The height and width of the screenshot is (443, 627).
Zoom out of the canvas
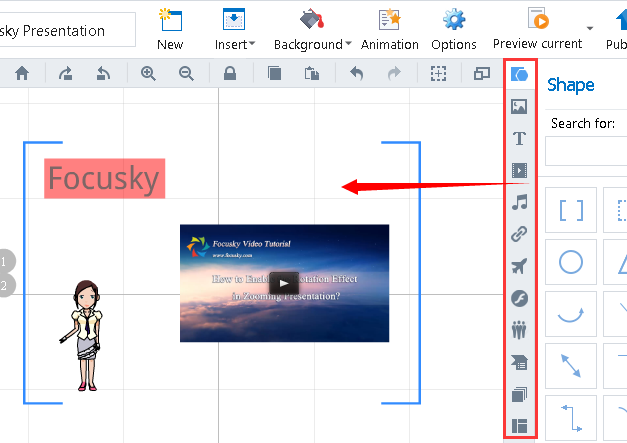[x=186, y=74]
